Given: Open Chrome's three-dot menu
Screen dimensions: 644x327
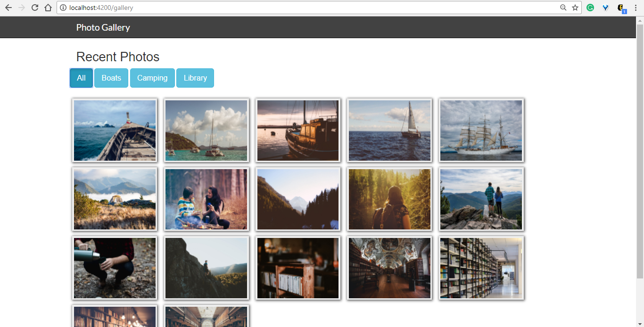Looking at the screenshot, I should (x=636, y=8).
